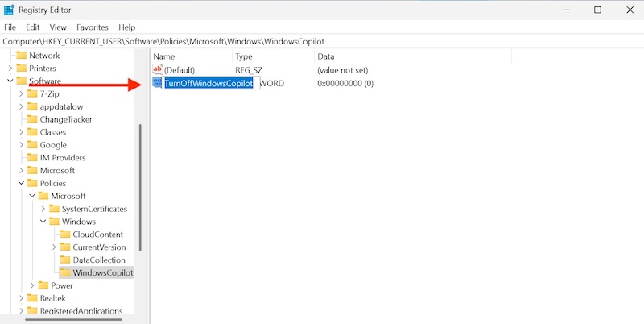Minimize the Registry Editor window
This screenshot has width=644, height=324.
click(x=566, y=10)
